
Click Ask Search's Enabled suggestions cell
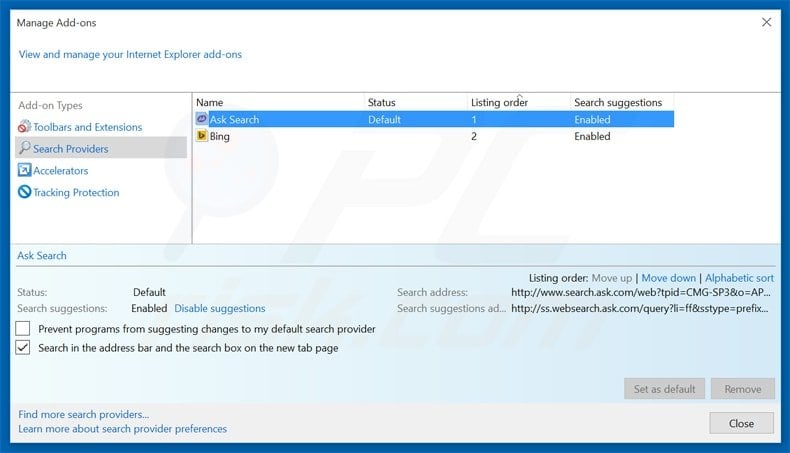point(592,119)
